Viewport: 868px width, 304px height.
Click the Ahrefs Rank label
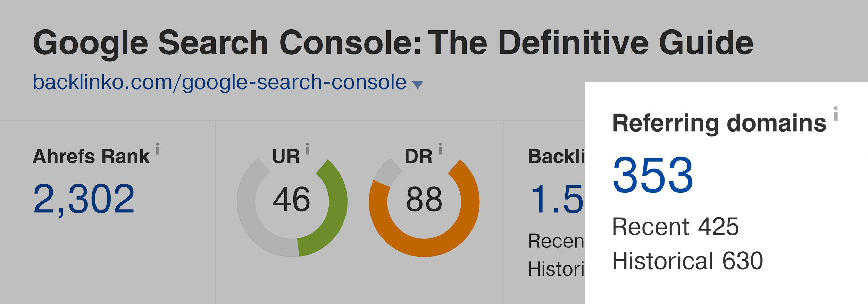pyautogui.click(x=91, y=156)
